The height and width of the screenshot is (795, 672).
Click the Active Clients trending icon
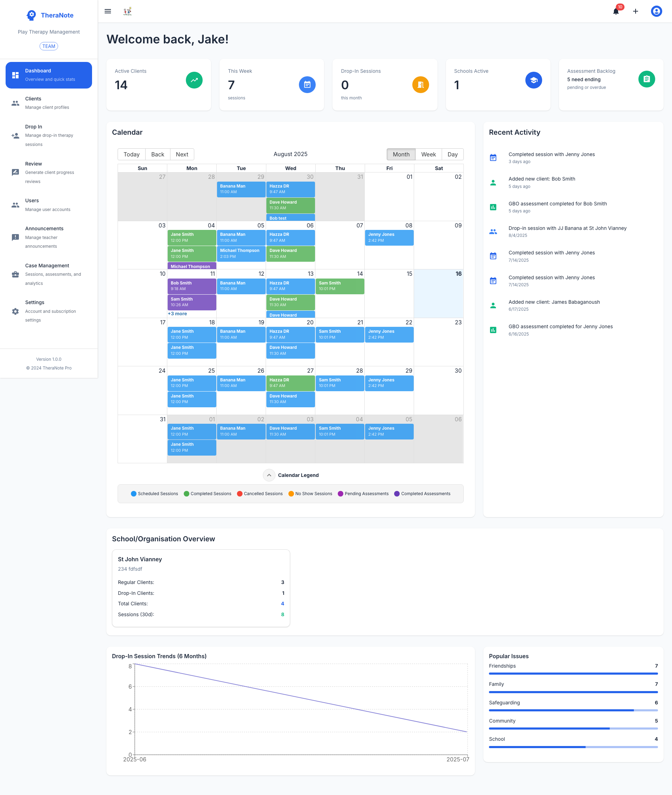click(x=194, y=80)
